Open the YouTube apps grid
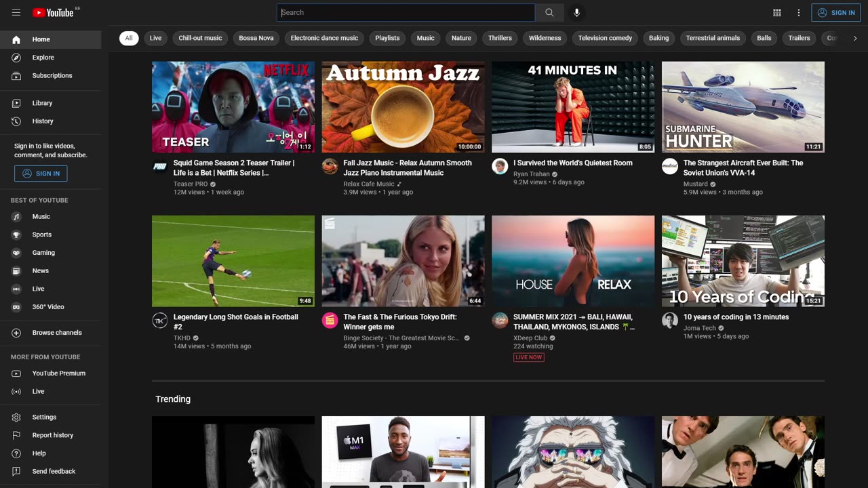Viewport: 868px width, 488px height. click(x=777, y=12)
